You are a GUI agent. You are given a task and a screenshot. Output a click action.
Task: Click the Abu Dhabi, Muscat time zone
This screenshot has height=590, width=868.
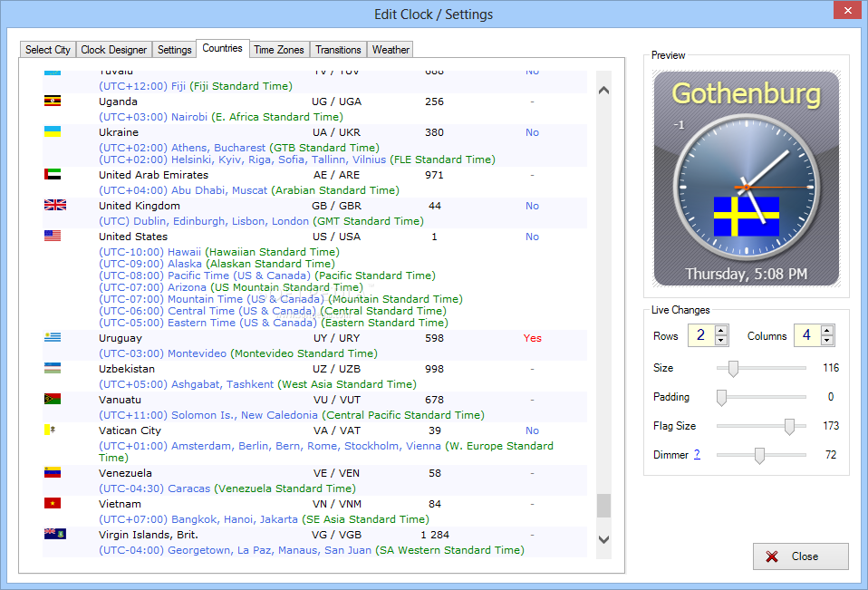(x=249, y=189)
